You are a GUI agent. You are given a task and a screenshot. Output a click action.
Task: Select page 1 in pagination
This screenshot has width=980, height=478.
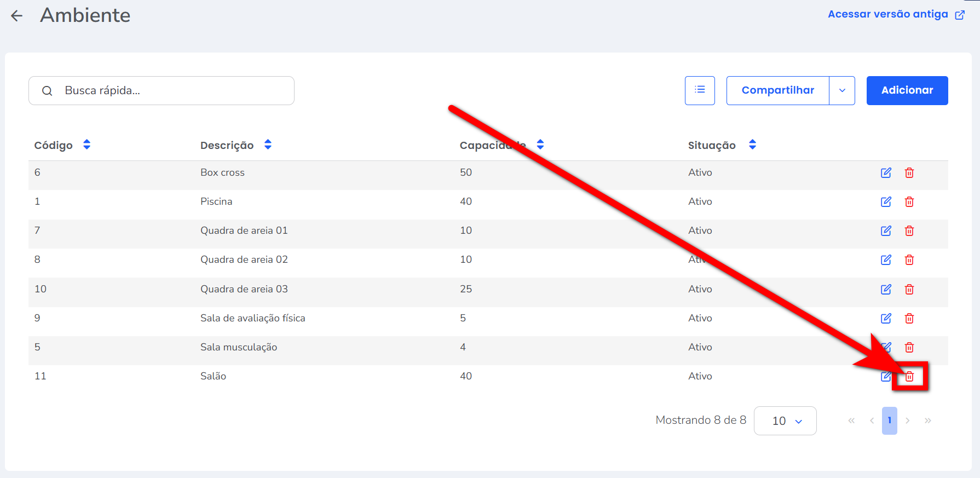pyautogui.click(x=889, y=421)
